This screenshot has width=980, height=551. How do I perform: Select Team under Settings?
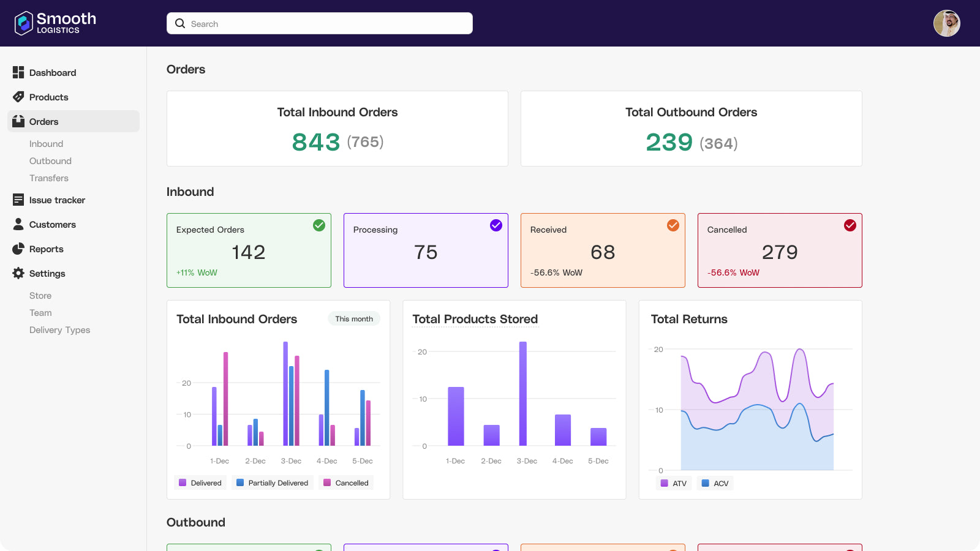pos(40,313)
